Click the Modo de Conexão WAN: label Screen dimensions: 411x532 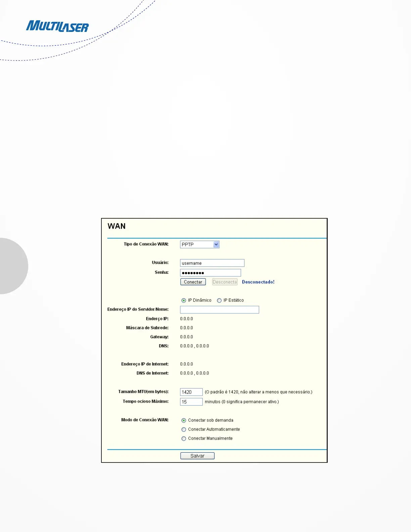point(145,420)
